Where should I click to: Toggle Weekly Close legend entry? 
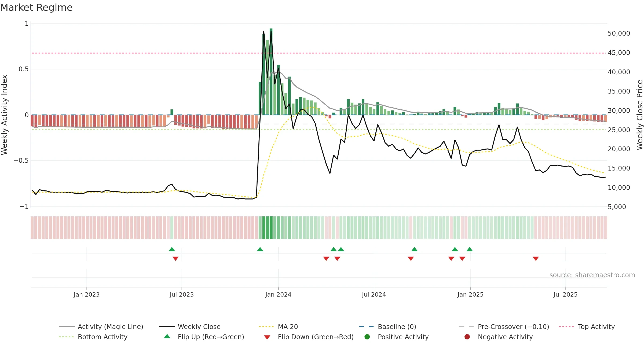190,327
